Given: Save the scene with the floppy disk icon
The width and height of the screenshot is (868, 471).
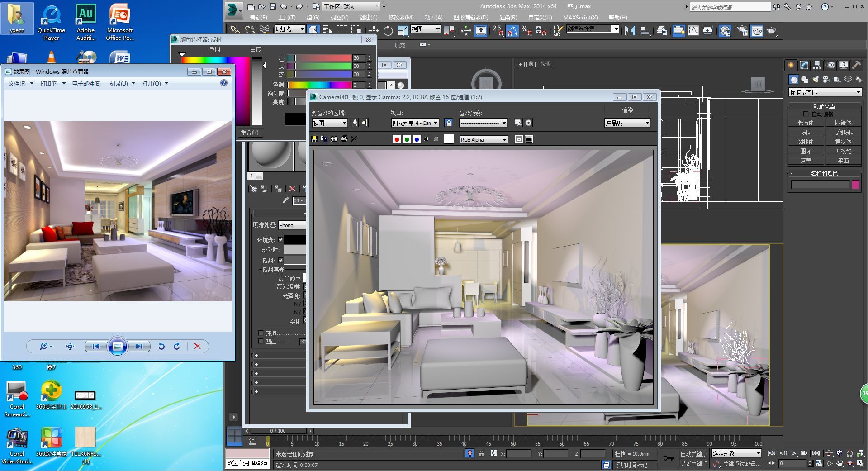Looking at the screenshot, I should [273, 6].
